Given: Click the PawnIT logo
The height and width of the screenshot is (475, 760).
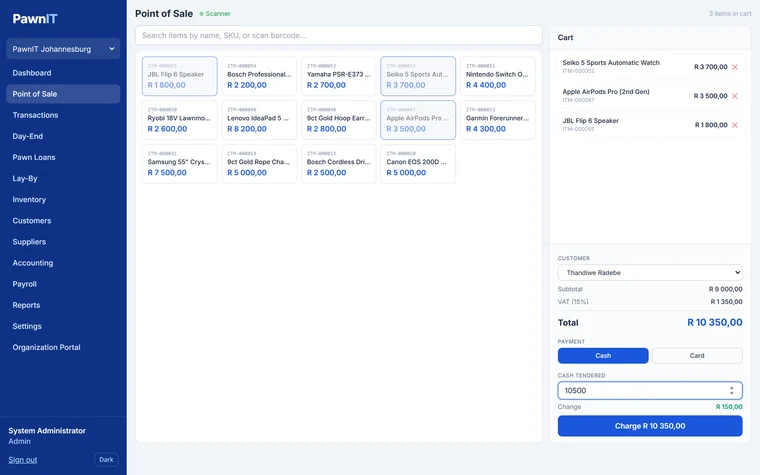Looking at the screenshot, I should tap(35, 19).
